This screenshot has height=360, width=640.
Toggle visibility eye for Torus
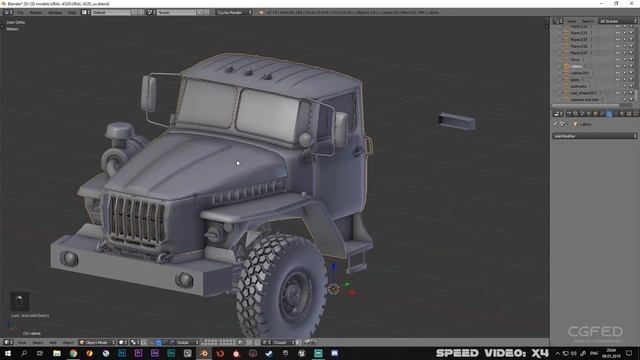pyautogui.click(x=618, y=60)
